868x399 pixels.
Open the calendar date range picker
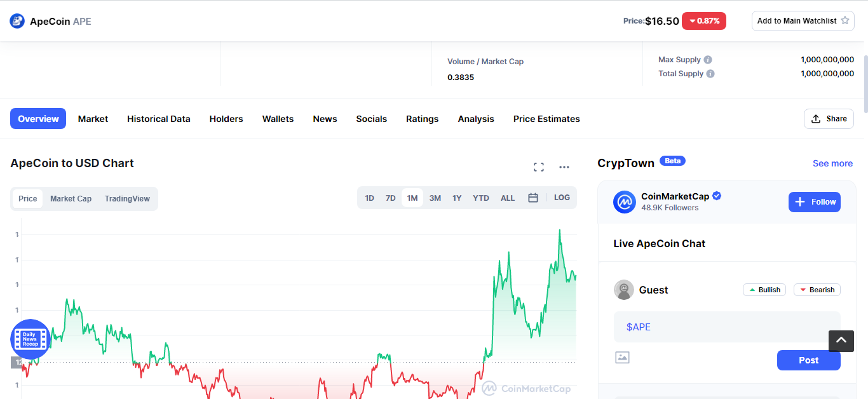pyautogui.click(x=533, y=198)
